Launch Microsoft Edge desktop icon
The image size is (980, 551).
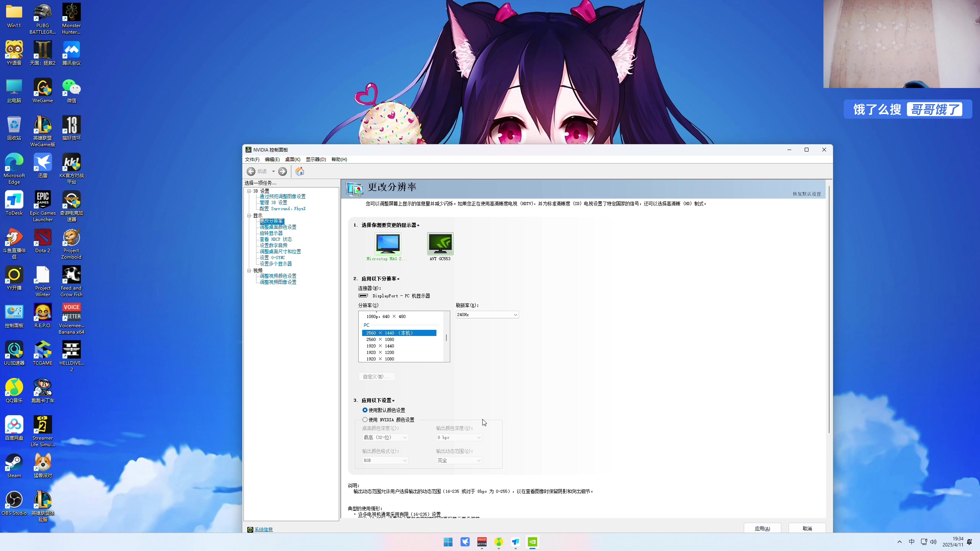click(14, 169)
